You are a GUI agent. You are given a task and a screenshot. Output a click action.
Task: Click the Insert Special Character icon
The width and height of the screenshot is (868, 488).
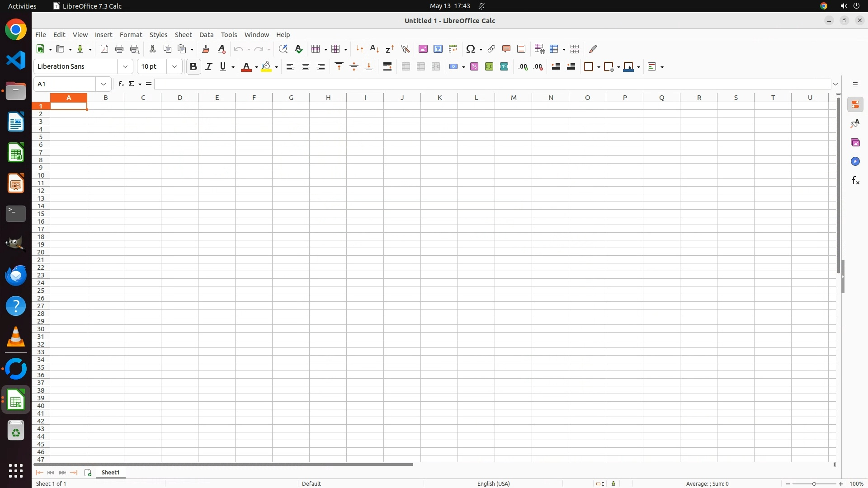[471, 49]
